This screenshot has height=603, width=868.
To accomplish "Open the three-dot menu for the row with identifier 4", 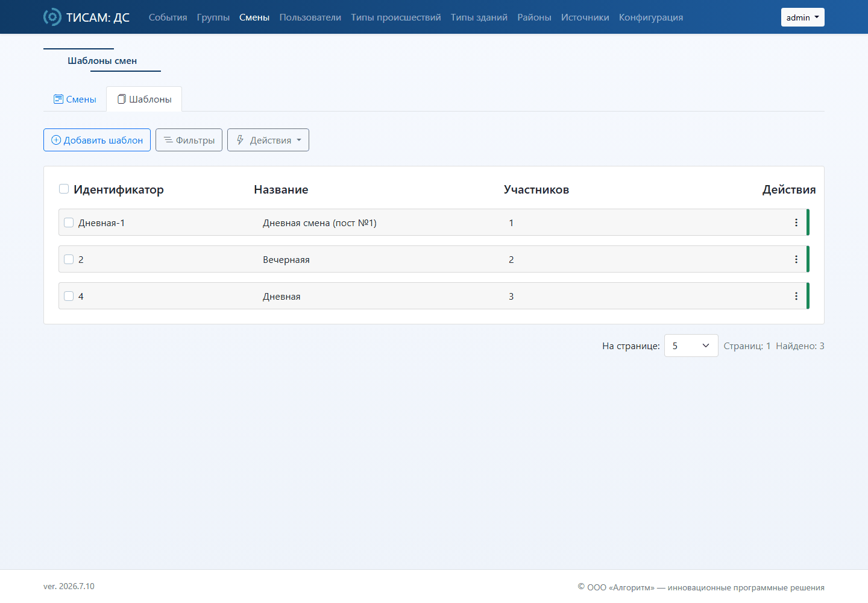I will point(796,296).
